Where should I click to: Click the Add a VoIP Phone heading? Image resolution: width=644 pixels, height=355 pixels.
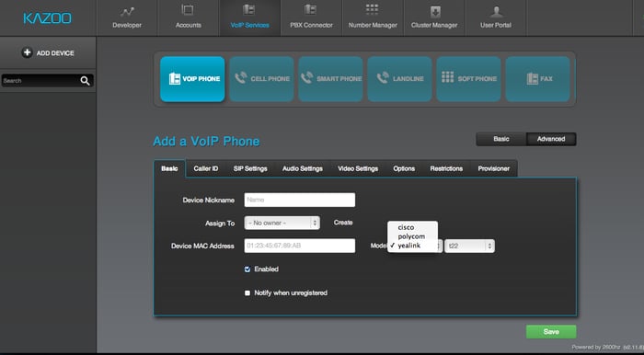(206, 142)
